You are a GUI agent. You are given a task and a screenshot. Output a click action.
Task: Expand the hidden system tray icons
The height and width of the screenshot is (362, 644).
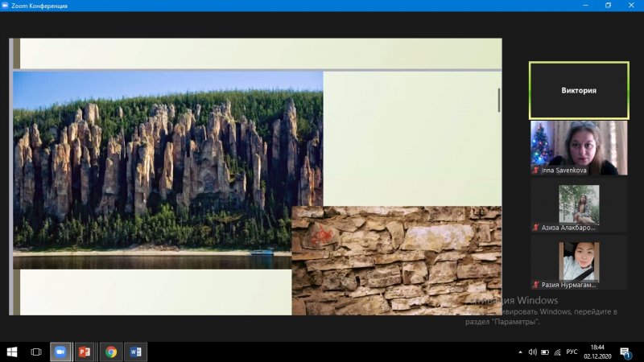tap(519, 352)
